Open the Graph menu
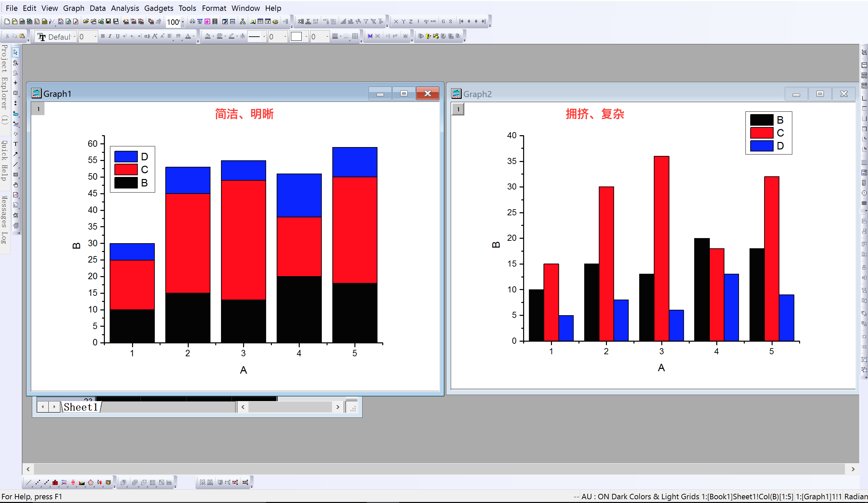Image resolution: width=868 pixels, height=503 pixels. [x=74, y=8]
